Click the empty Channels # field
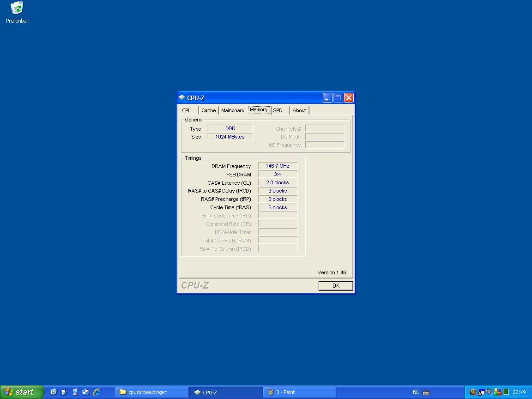532x399 pixels. [325, 128]
